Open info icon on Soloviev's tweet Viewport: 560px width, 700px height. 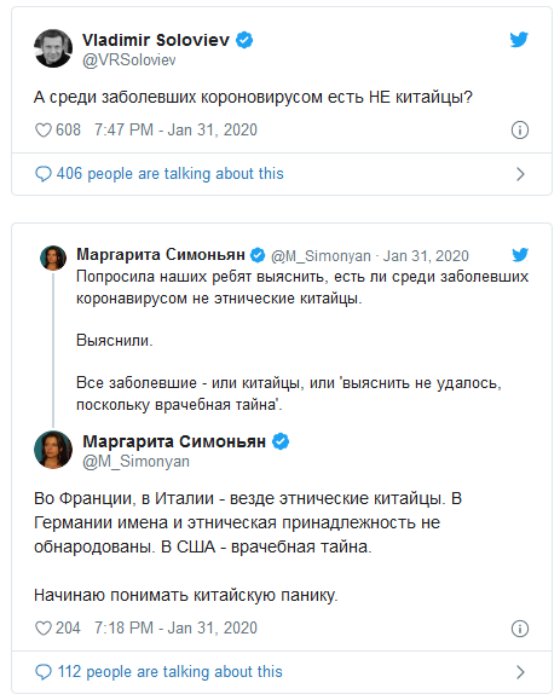tap(520, 130)
